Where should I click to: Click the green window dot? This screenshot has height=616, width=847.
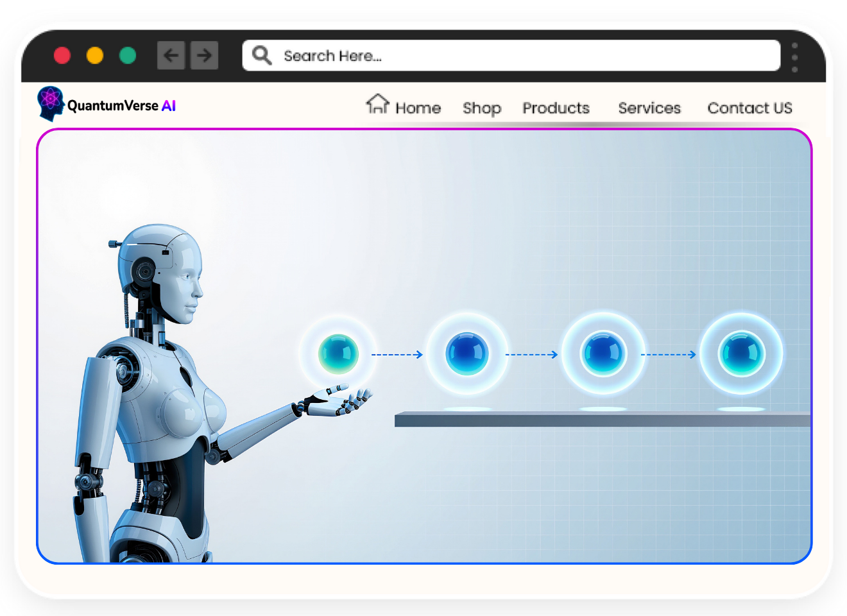[128, 56]
